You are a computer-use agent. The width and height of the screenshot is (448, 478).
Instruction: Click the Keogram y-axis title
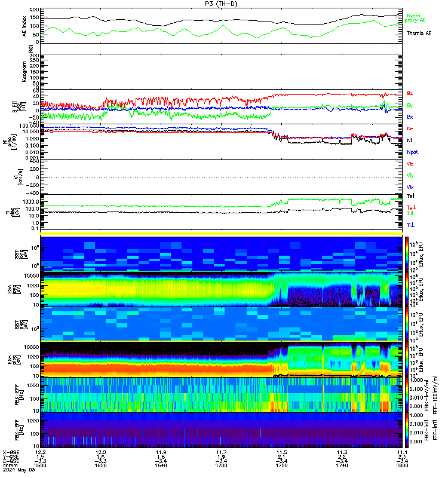pos(24,72)
